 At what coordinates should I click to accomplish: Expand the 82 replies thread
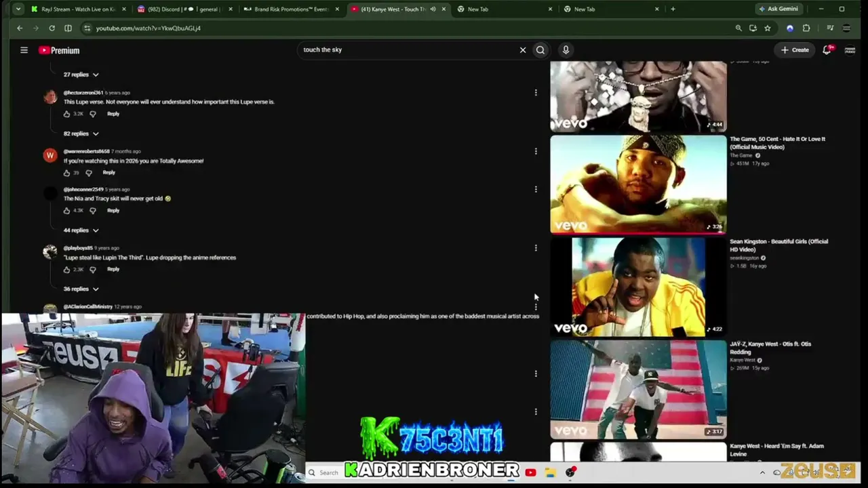(81, 134)
